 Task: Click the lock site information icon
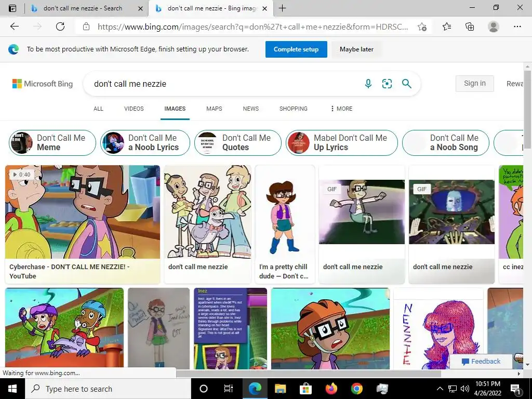tap(86, 26)
